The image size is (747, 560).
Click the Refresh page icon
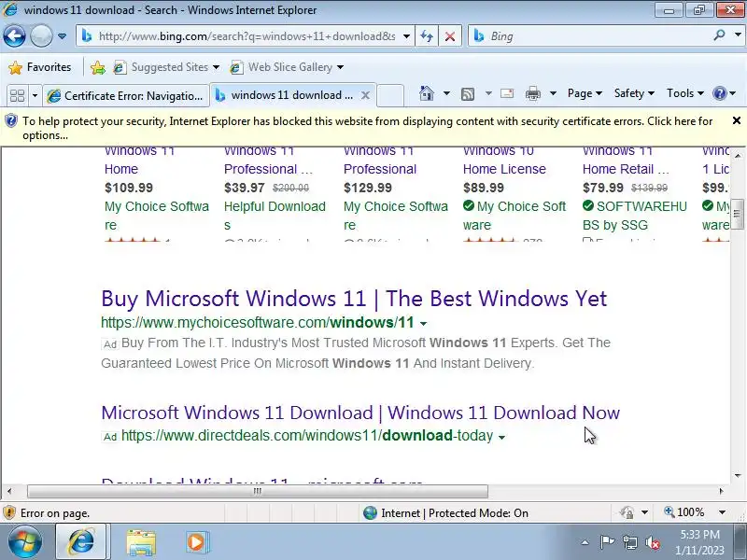point(427,36)
